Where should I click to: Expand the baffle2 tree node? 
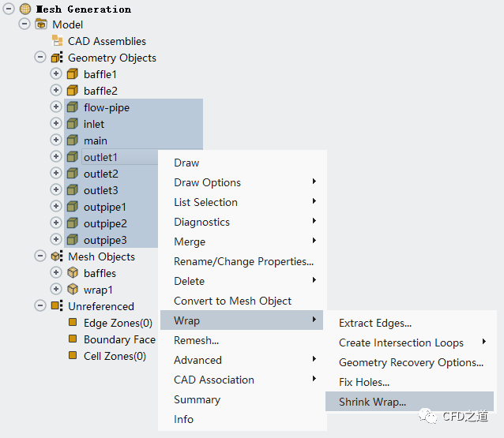click(56, 91)
